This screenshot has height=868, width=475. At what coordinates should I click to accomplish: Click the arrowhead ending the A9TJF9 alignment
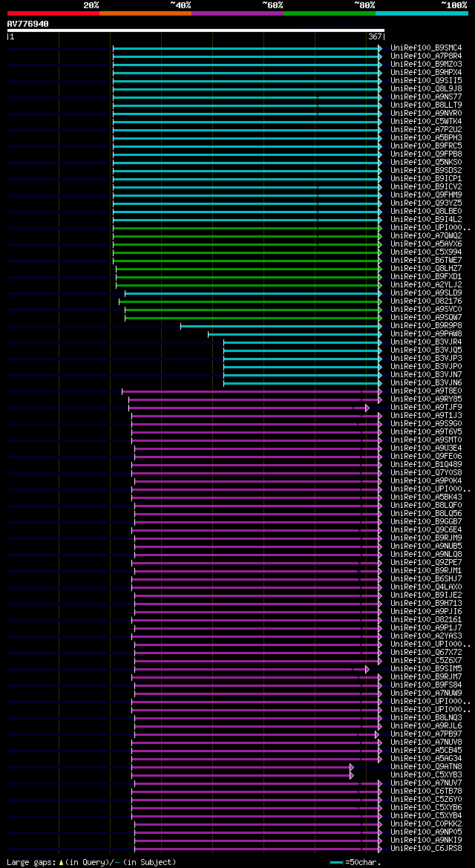point(367,408)
